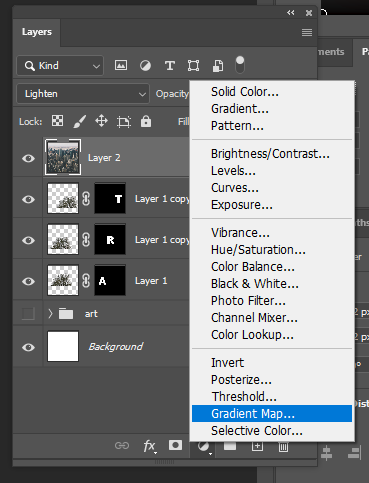The image size is (369, 483).
Task: Hide Layer 1 copy with T mask
Action: (28, 199)
